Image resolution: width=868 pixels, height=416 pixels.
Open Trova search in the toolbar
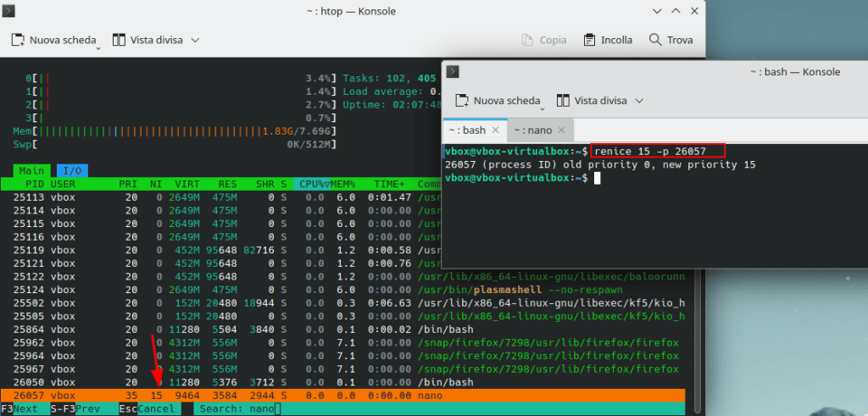(670, 40)
